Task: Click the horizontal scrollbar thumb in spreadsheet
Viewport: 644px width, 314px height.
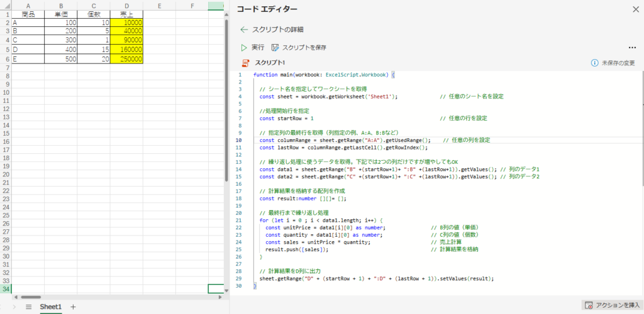Action: (31, 297)
